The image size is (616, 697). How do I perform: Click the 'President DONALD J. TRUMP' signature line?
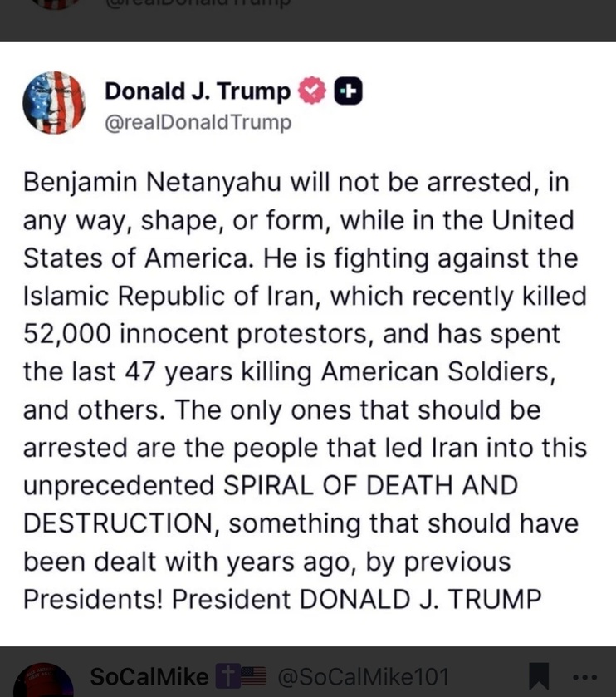[357, 599]
